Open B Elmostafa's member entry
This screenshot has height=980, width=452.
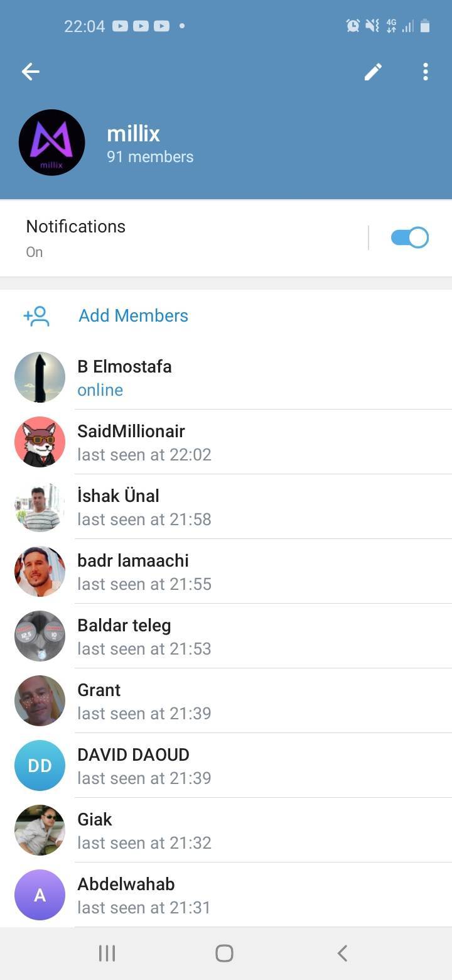coord(226,378)
